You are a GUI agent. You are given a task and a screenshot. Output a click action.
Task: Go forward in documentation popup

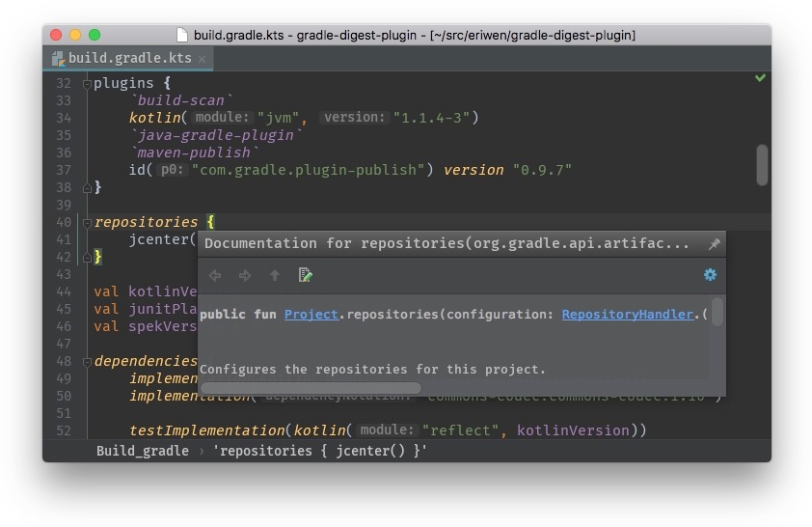click(x=245, y=275)
